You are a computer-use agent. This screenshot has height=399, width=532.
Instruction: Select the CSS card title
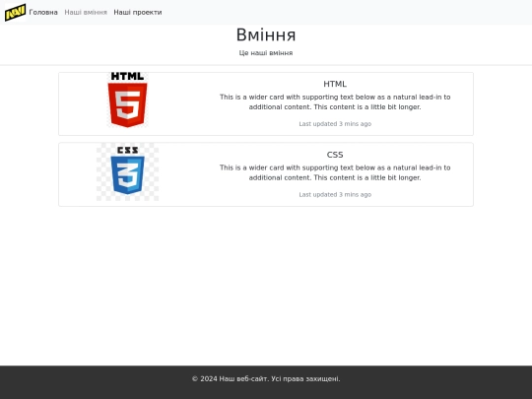point(335,155)
